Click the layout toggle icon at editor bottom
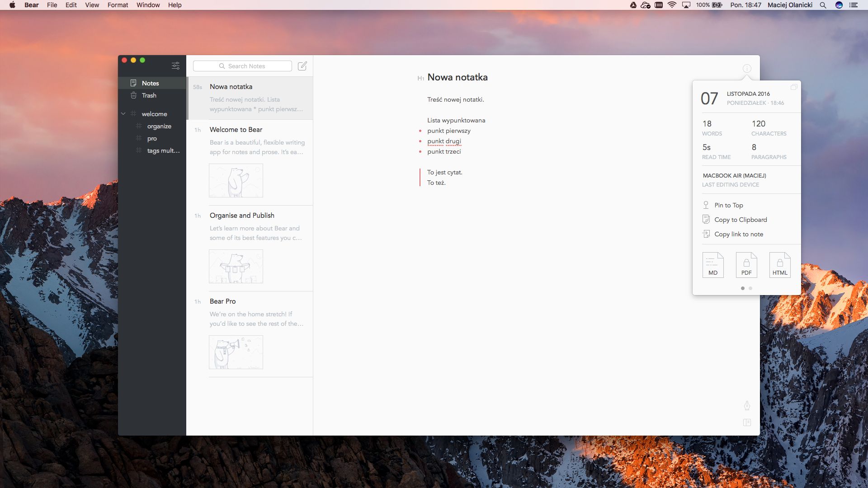 (x=747, y=422)
